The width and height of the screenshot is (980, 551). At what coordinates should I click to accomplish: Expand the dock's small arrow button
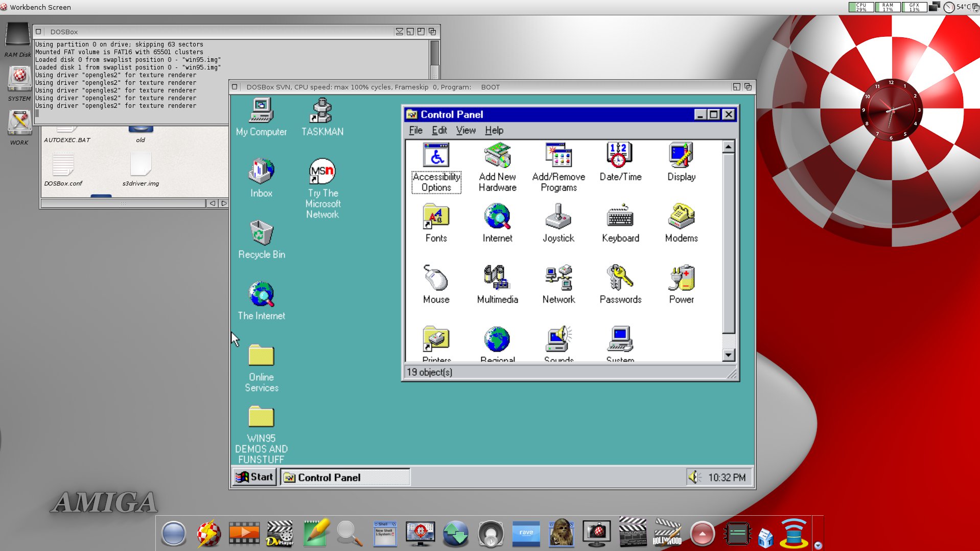tap(818, 545)
